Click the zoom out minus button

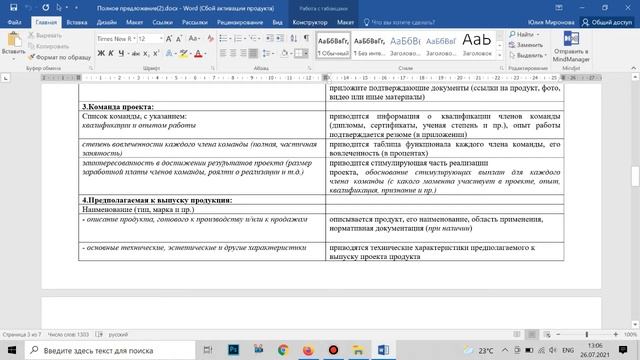point(558,334)
